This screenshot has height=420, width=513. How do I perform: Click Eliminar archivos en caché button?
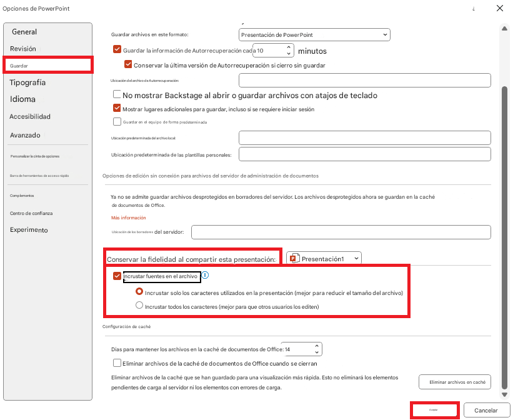[x=455, y=382]
